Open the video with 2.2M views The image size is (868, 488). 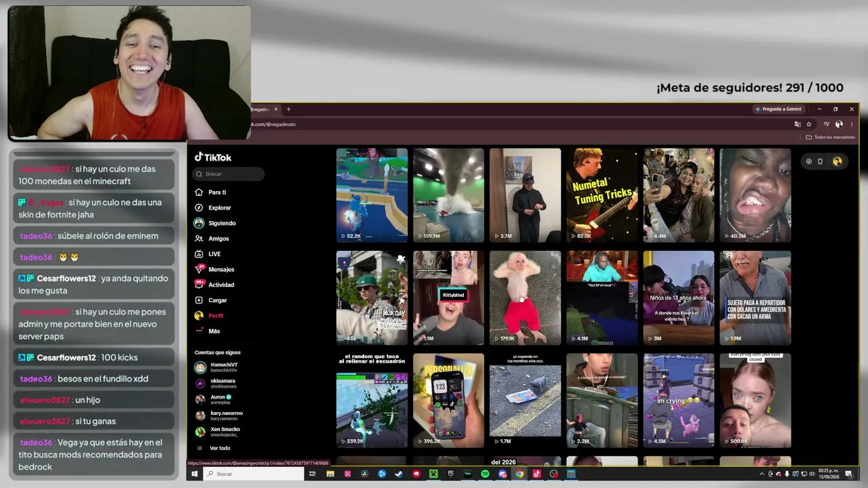(602, 400)
